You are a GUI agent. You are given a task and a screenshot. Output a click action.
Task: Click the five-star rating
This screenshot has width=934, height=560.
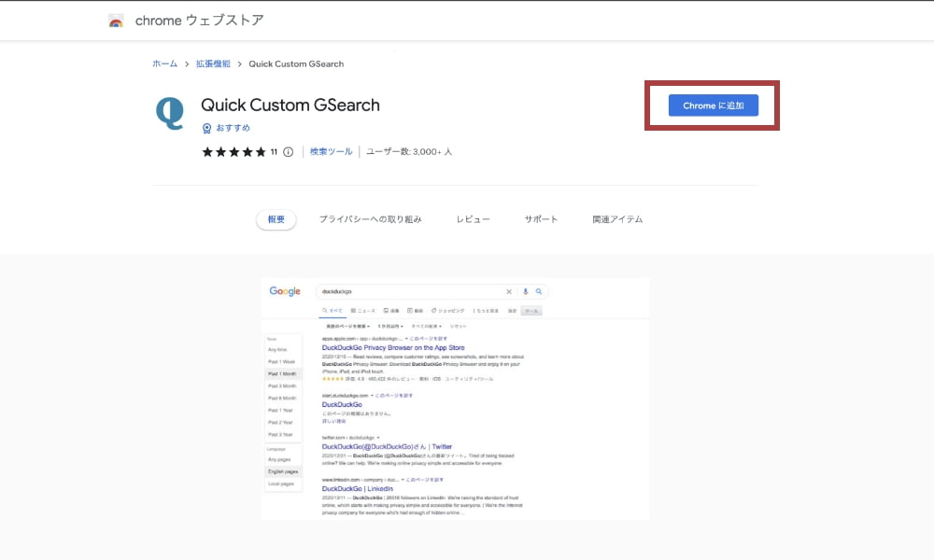(x=233, y=152)
